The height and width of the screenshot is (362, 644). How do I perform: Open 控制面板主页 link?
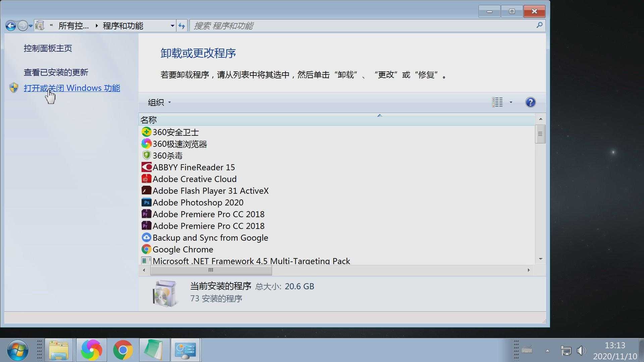pos(48,48)
